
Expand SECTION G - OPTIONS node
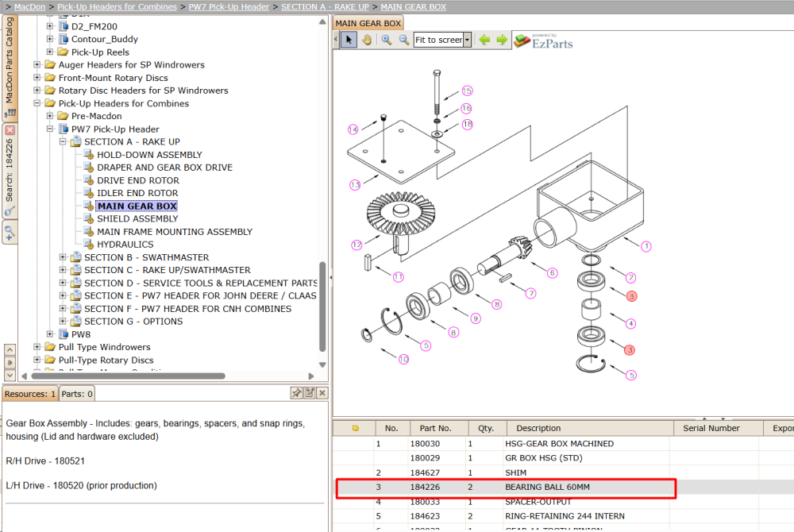[x=63, y=321]
